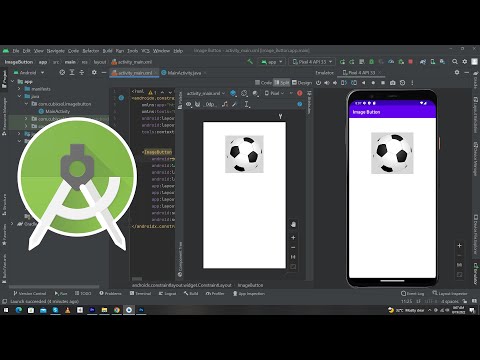480x360 pixels.
Task: Open the File menu
Action: 16,51
